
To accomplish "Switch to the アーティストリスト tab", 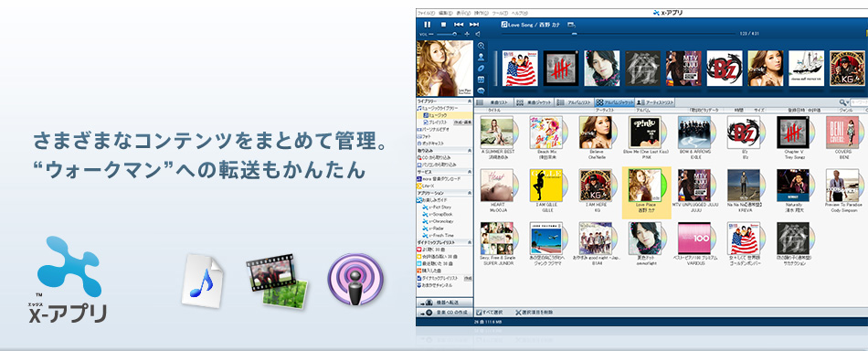I will pyautogui.click(x=656, y=102).
